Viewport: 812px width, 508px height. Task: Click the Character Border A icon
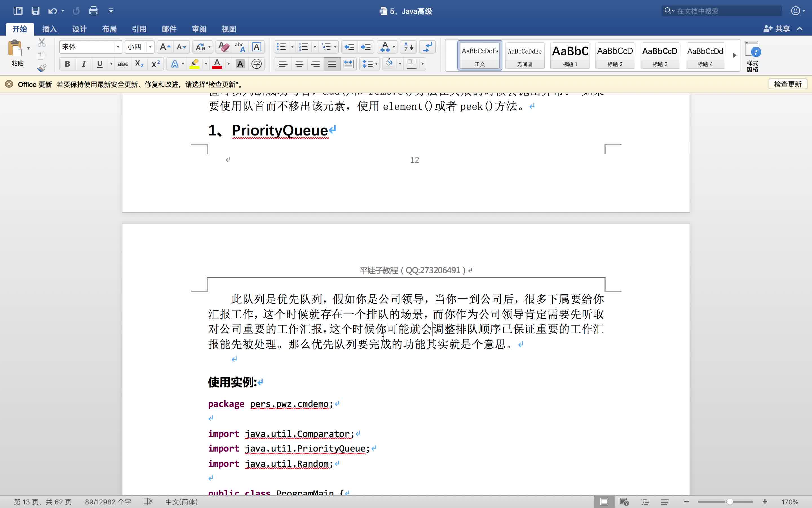pyautogui.click(x=256, y=47)
